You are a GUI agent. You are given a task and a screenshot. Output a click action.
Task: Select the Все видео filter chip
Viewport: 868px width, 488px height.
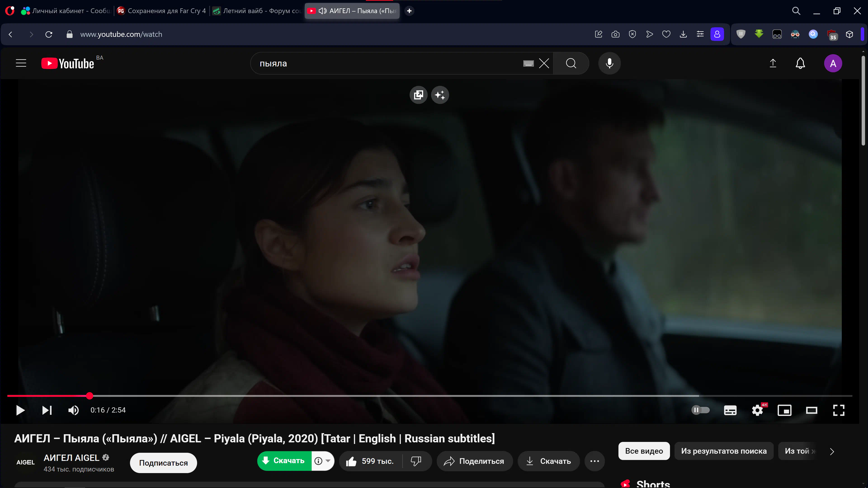[x=644, y=451]
